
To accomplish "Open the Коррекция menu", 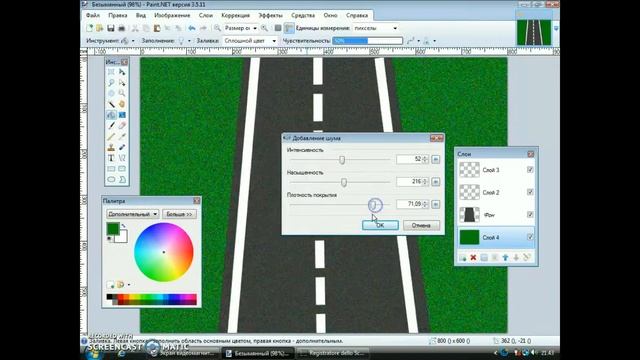I will (236, 15).
